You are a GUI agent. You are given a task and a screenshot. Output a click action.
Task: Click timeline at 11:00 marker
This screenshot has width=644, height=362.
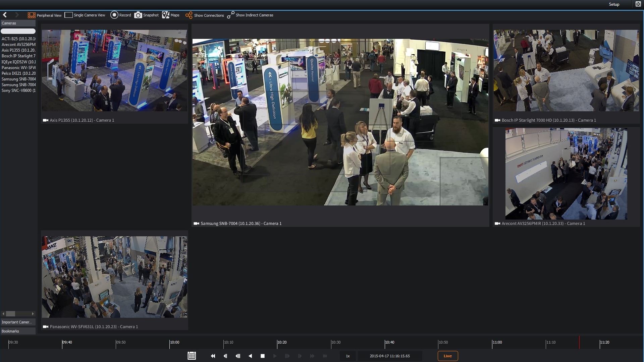[x=497, y=342]
